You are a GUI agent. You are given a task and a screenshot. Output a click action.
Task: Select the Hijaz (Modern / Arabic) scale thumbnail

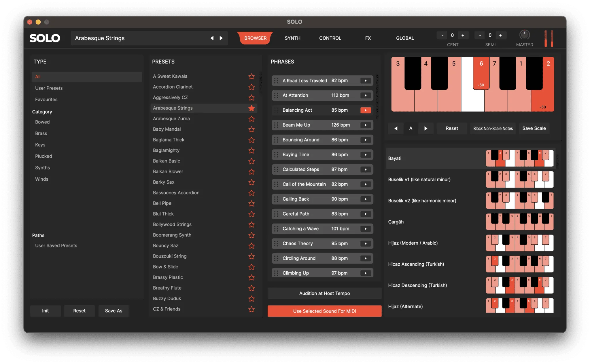[x=519, y=243]
